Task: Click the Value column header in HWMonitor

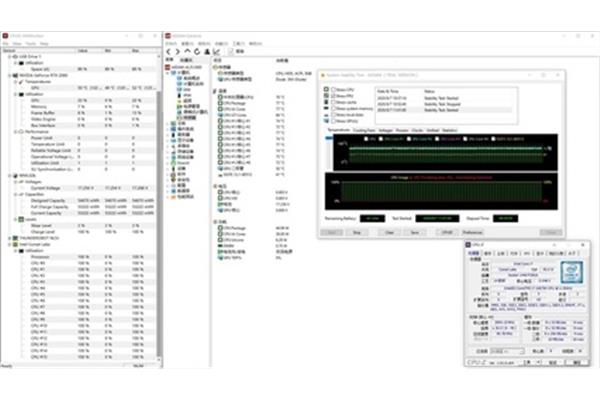Action: pyautogui.click(x=90, y=51)
